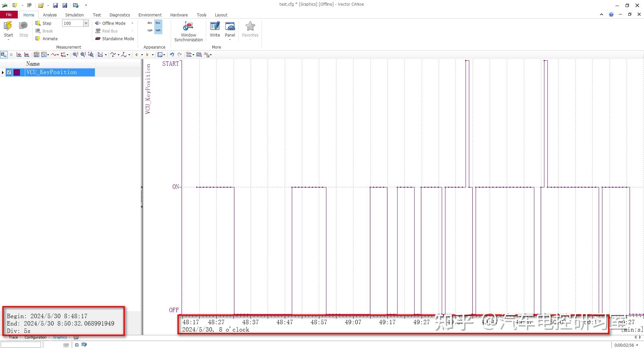The width and height of the screenshot is (644, 348).
Task: Open Offline Mode dropdown arrow
Action: (x=132, y=23)
